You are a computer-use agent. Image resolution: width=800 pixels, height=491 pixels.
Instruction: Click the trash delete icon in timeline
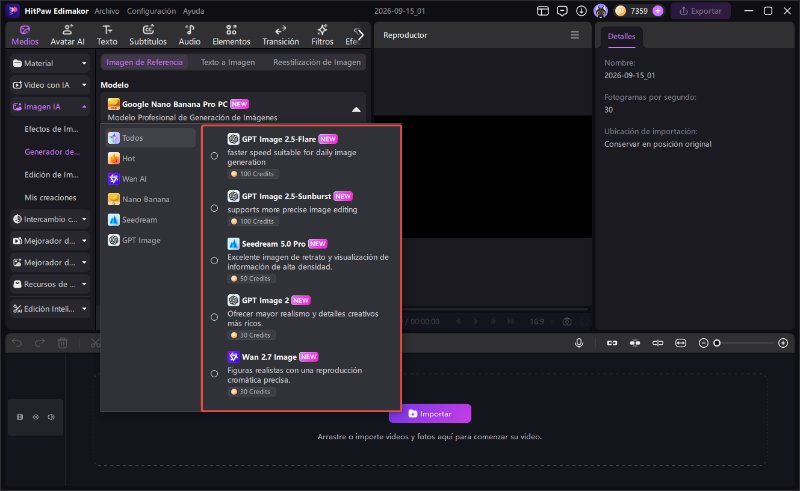[x=62, y=343]
